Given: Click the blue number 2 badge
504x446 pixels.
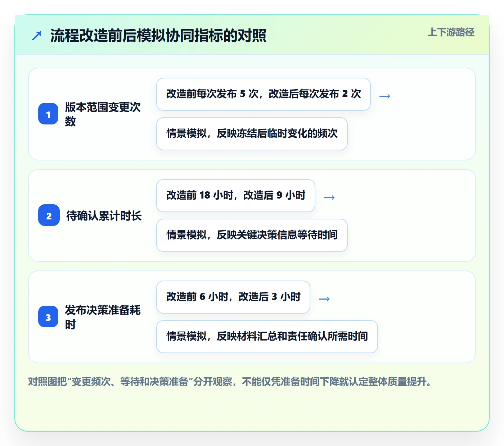Looking at the screenshot, I should tap(49, 215).
